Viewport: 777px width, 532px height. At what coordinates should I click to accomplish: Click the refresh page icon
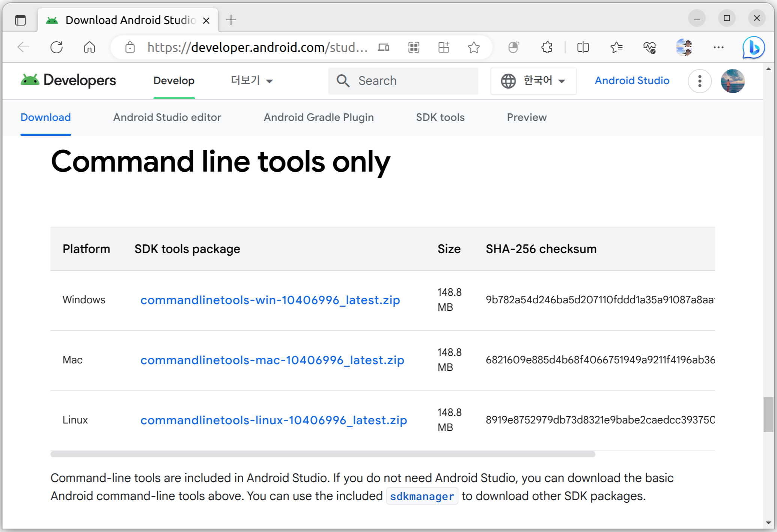click(57, 48)
